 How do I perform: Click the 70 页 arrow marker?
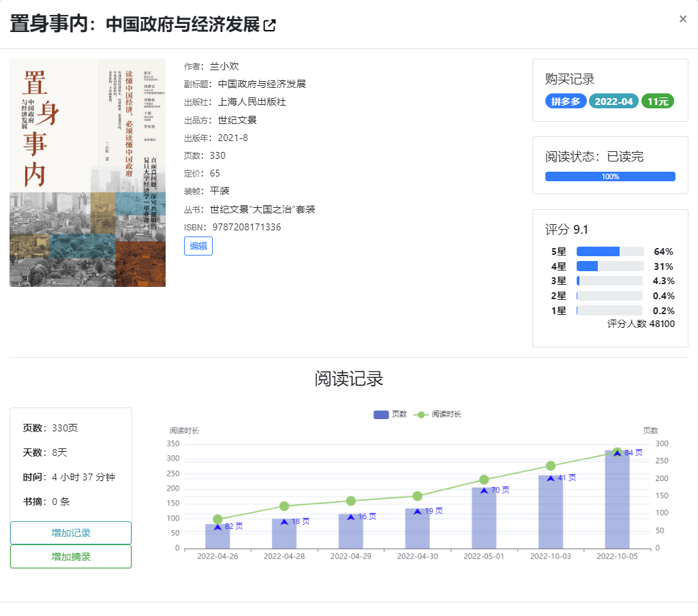(x=484, y=491)
